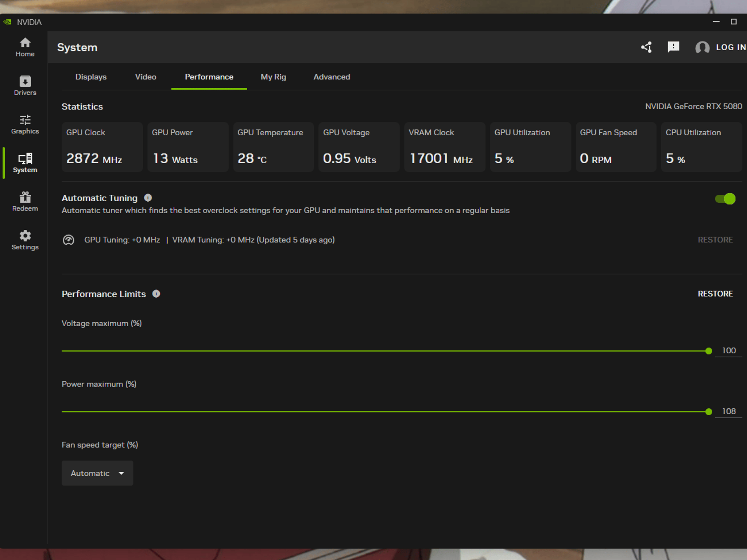747x560 pixels.
Task: Click the LOG IN button
Action: [731, 47]
